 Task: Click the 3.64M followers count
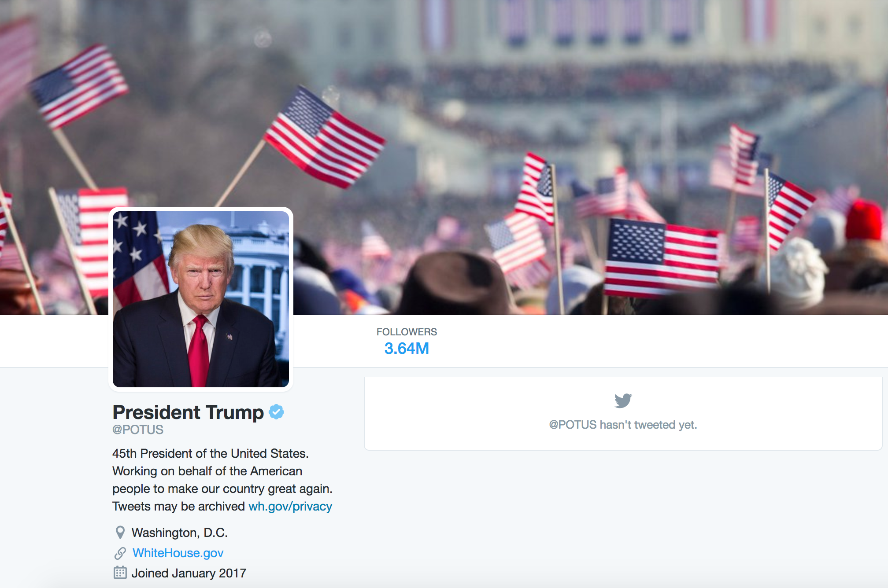point(407,349)
